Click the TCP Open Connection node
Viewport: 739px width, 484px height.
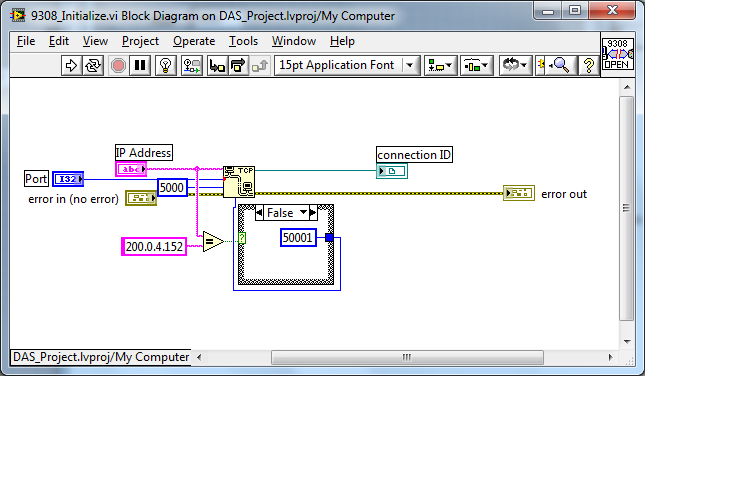238,181
